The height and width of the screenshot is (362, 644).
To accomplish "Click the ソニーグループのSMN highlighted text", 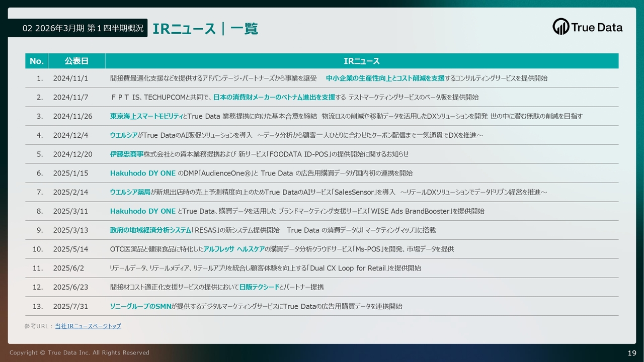I will (x=140, y=306).
